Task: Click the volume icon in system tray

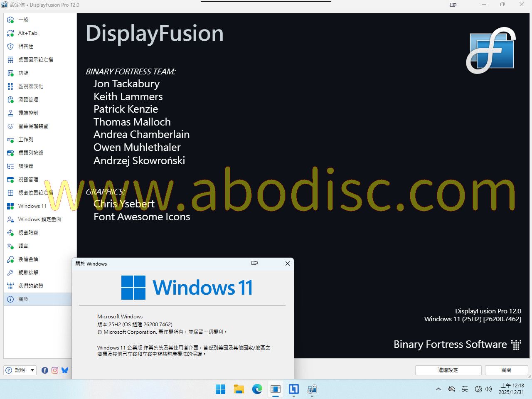Action: pos(488,389)
